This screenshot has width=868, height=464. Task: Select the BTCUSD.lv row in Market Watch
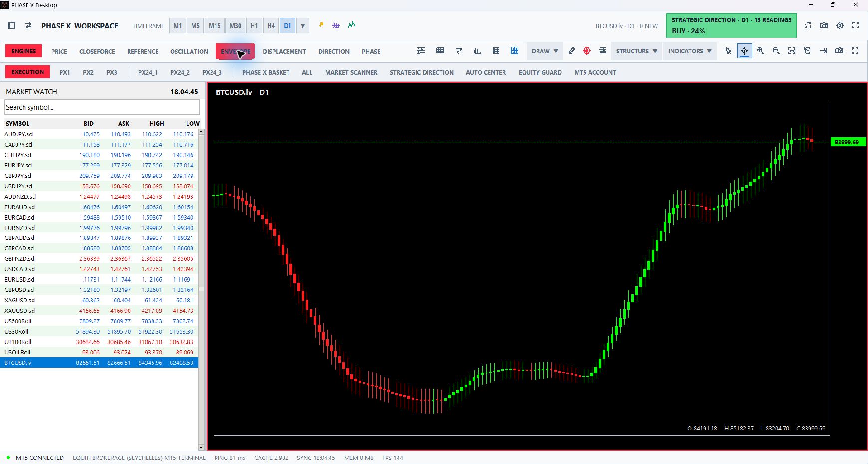tap(99, 363)
